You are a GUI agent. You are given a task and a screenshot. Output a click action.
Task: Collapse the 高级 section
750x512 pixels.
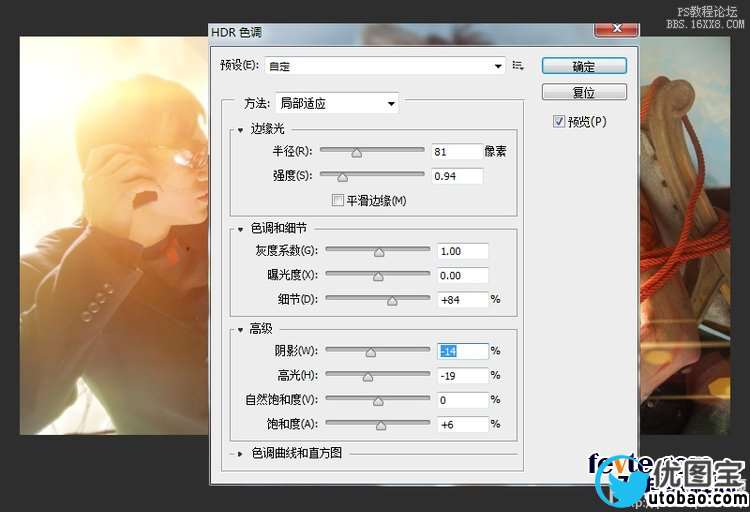[x=240, y=329]
